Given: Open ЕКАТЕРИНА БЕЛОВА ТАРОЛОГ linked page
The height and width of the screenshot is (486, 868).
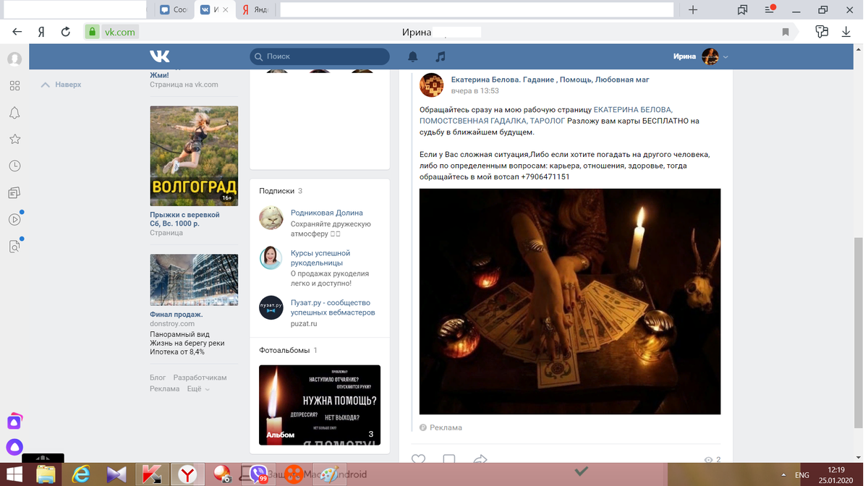Looking at the screenshot, I should (546, 116).
